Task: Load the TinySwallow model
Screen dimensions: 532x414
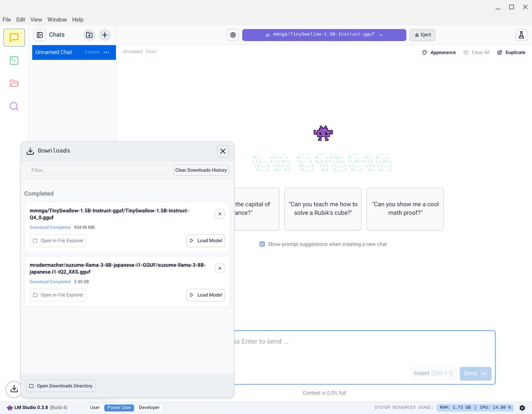Action: click(206, 241)
